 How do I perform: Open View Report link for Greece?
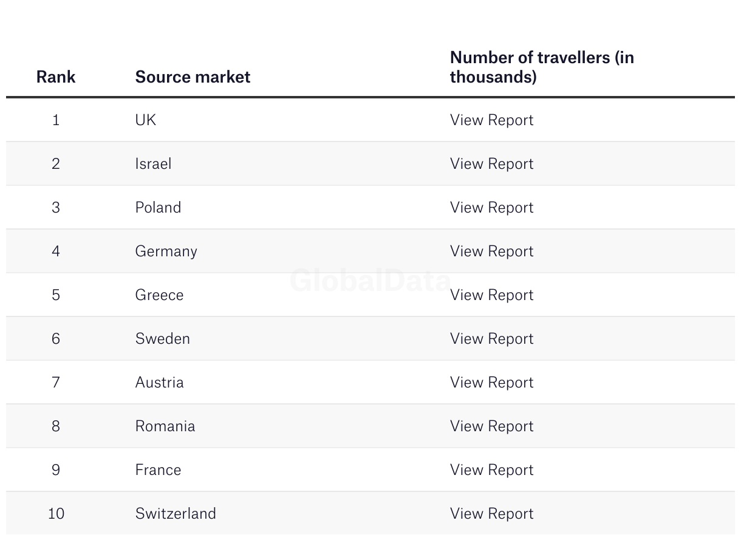click(x=491, y=295)
